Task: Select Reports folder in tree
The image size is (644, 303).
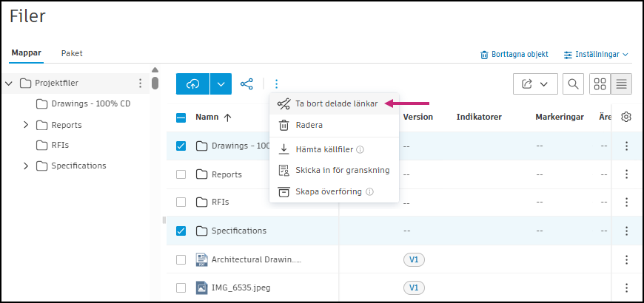Action: click(58, 125)
